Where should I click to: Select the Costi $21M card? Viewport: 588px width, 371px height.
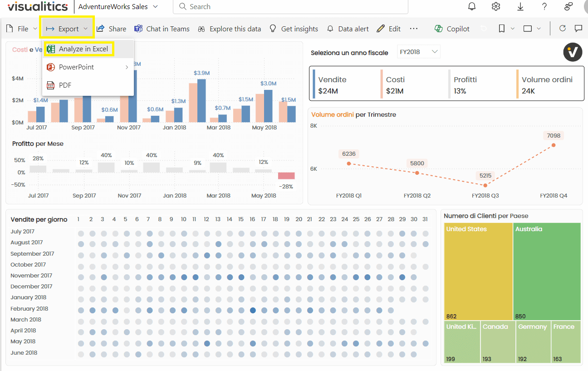pyautogui.click(x=413, y=85)
